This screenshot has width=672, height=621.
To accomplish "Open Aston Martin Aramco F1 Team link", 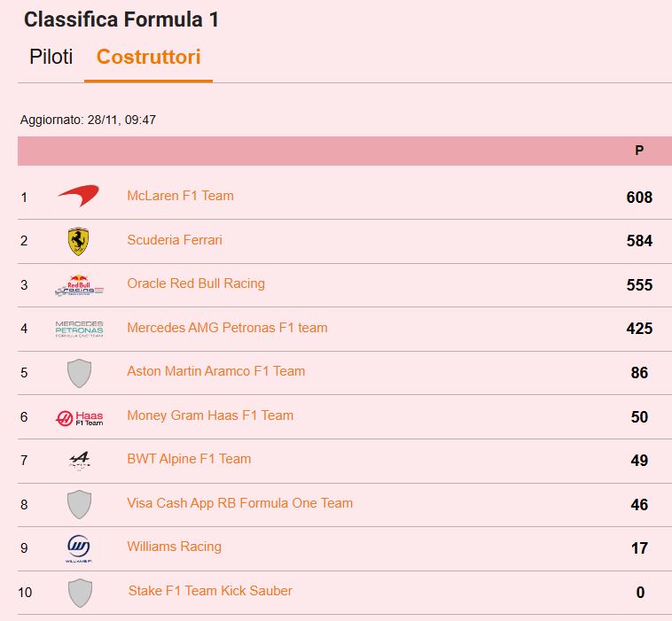I will pyautogui.click(x=215, y=371).
